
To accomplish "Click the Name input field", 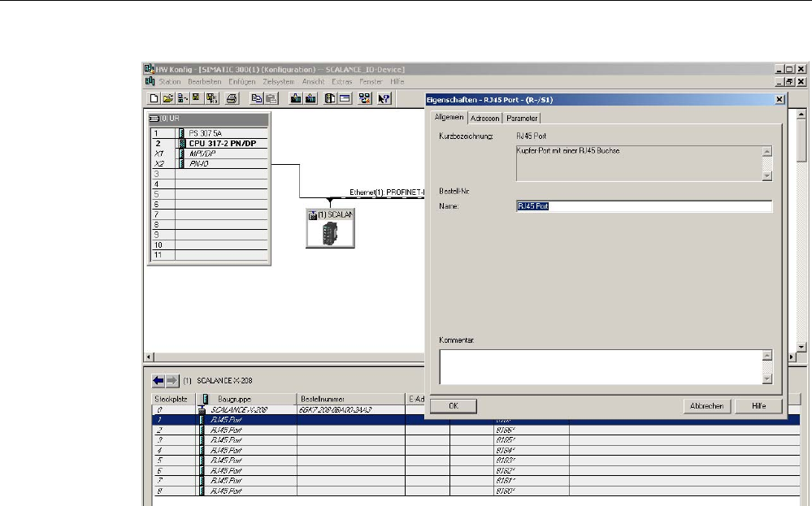I will coord(645,206).
